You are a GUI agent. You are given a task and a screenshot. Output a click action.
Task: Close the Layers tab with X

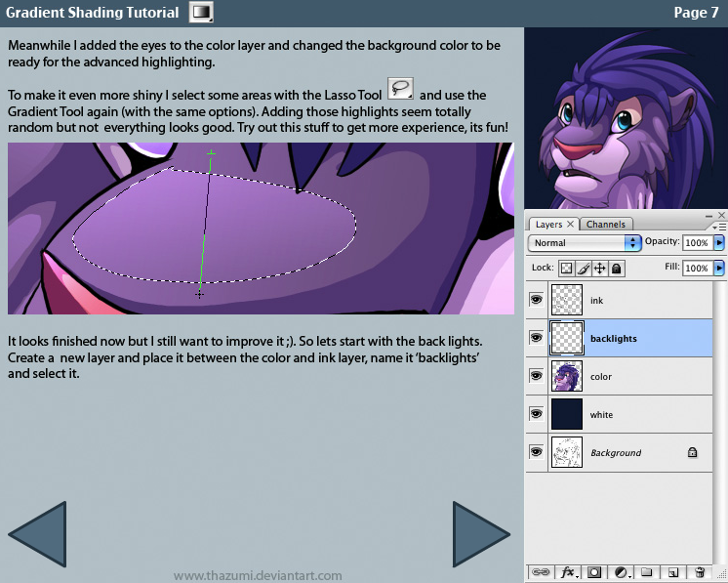tap(570, 224)
